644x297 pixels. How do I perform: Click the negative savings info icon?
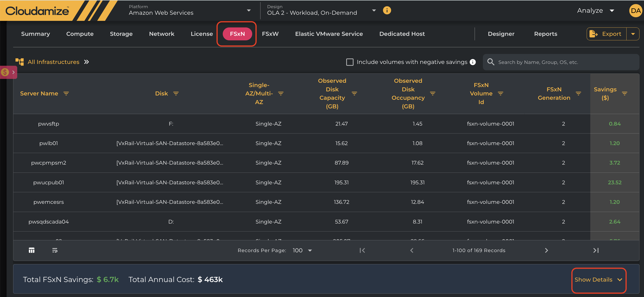pyautogui.click(x=472, y=62)
